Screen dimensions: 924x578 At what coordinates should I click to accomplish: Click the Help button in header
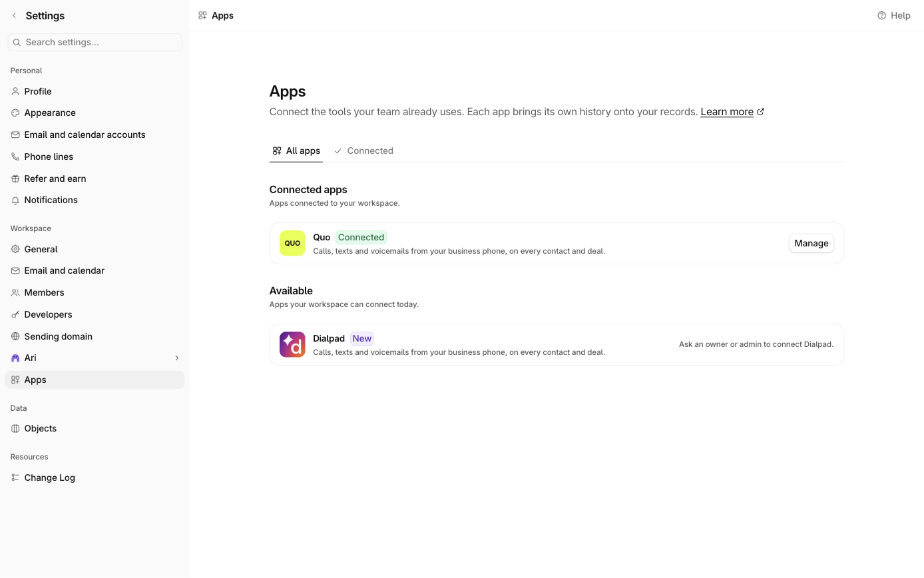click(894, 15)
